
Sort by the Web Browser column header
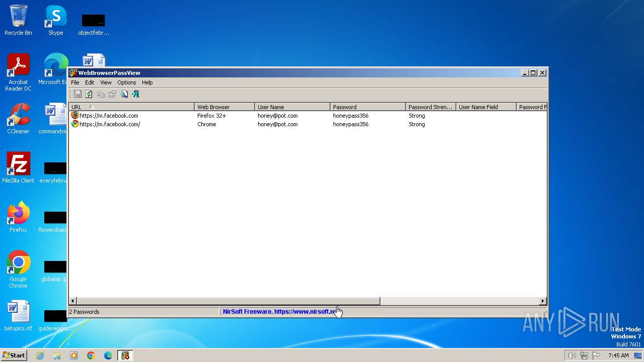click(224, 107)
